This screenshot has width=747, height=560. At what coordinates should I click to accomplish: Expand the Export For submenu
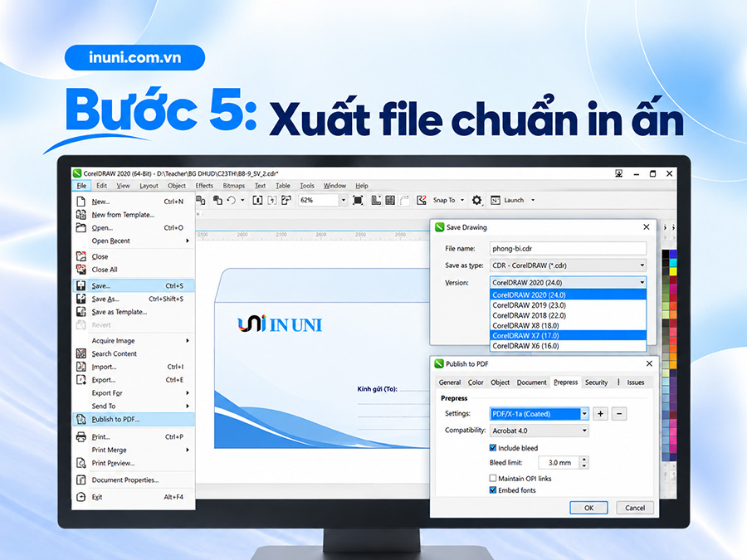pos(134,393)
